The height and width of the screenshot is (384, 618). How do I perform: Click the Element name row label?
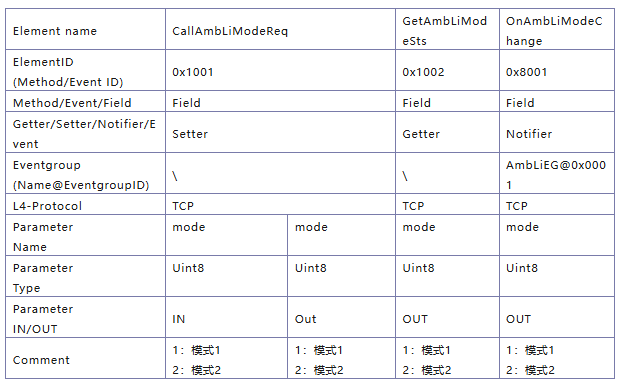[55, 31]
